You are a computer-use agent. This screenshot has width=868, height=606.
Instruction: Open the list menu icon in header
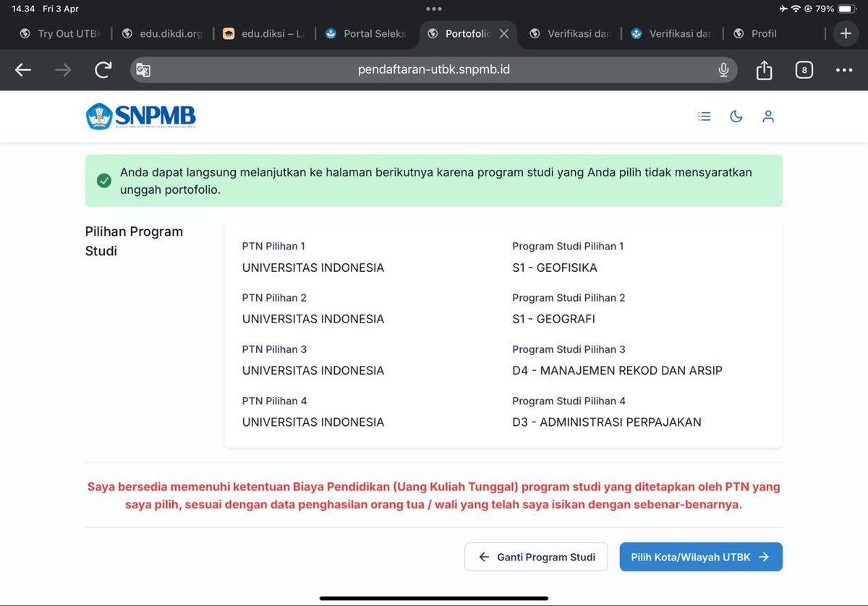[x=704, y=116]
